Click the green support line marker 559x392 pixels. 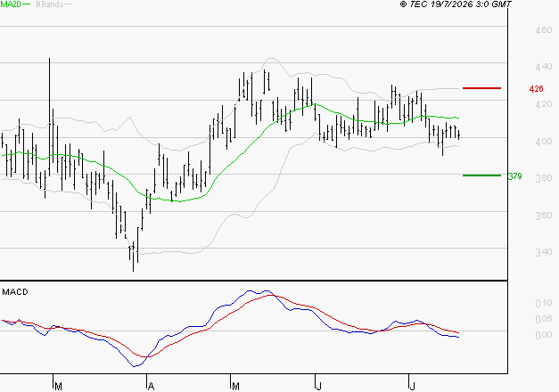pyautogui.click(x=481, y=176)
